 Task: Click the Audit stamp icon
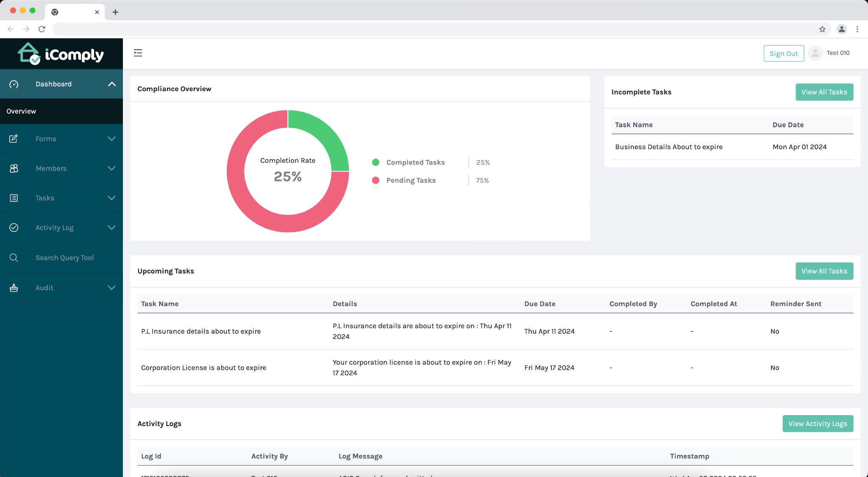pyautogui.click(x=14, y=288)
